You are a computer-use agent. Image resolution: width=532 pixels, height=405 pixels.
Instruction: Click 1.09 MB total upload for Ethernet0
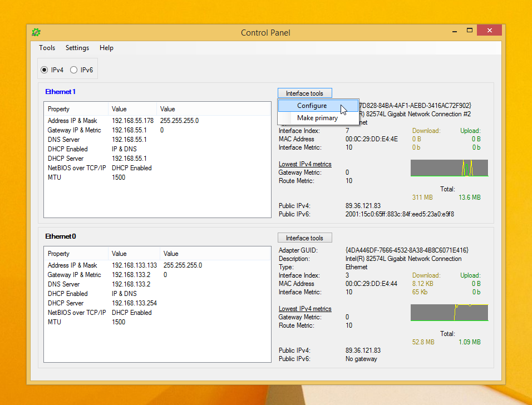[x=470, y=342]
